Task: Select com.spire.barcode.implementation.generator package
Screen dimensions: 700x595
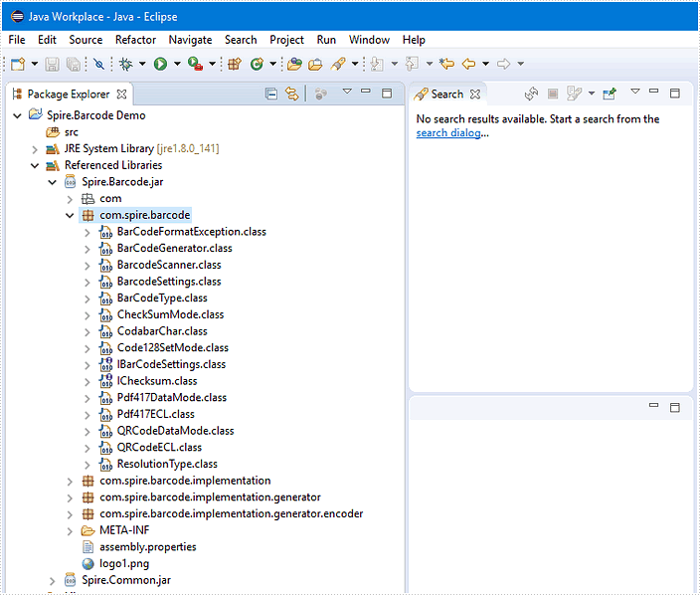Action: [210, 497]
